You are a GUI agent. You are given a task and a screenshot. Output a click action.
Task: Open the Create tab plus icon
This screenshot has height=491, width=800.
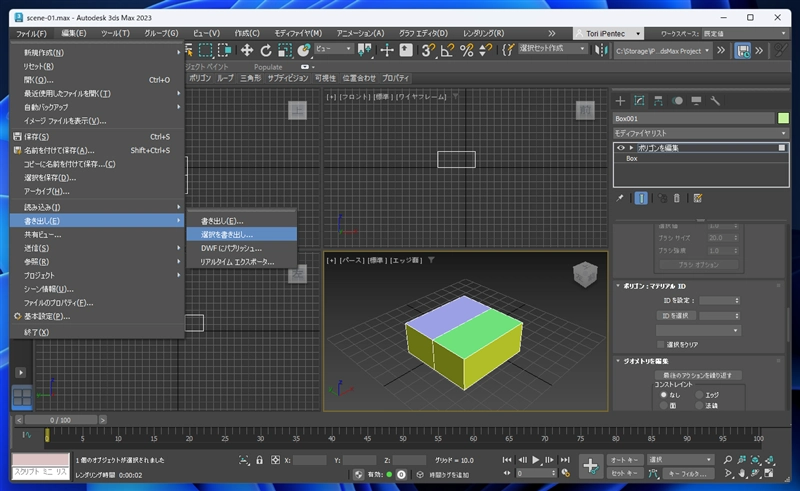620,101
